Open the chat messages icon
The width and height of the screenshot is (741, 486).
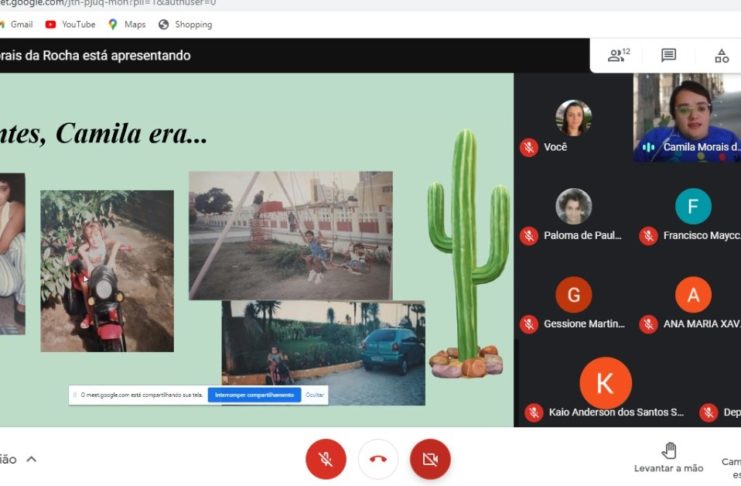click(669, 56)
